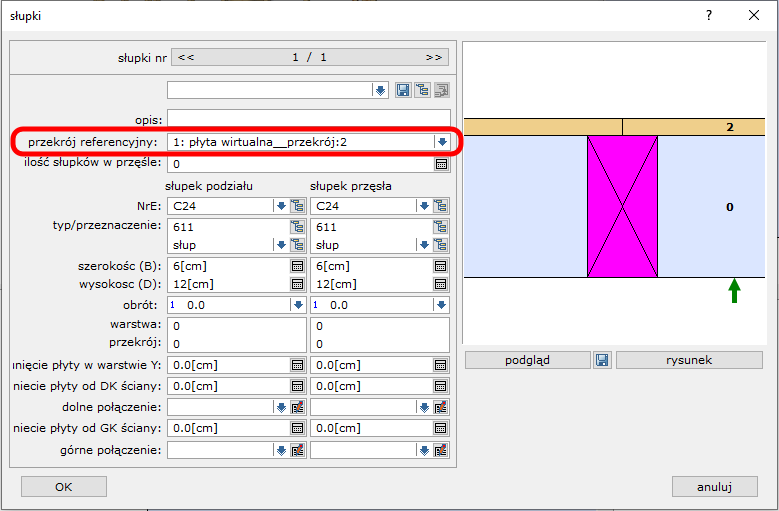779x511 pixels.
Task: Go to next słupki with >> button
Action: click(x=433, y=57)
